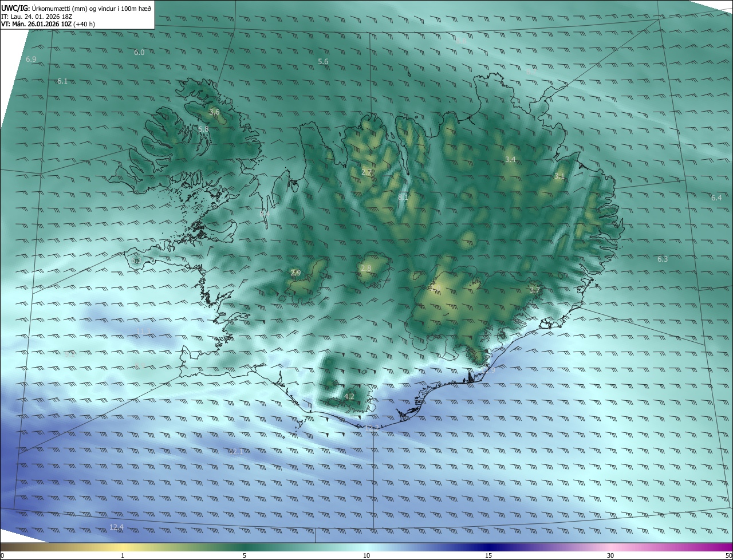Click the 1 tick label on the colour scale
The width and height of the screenshot is (733, 560).
123,555
